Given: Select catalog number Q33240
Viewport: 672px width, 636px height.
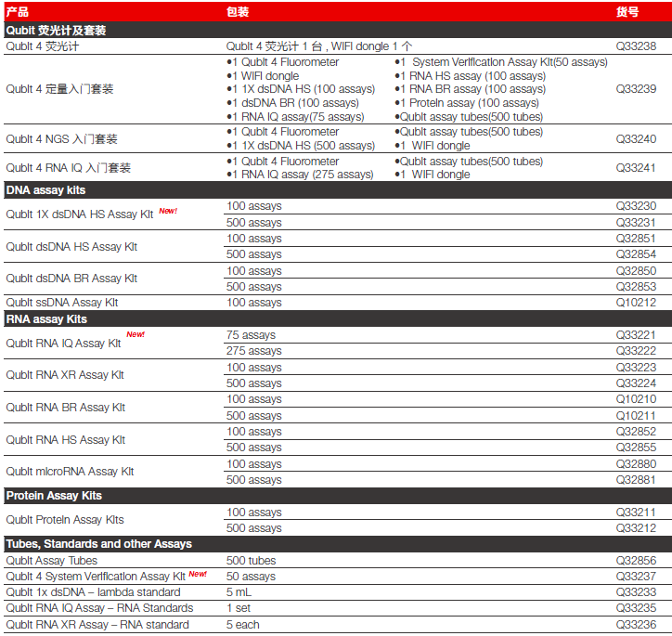Looking at the screenshot, I should coord(636,139).
